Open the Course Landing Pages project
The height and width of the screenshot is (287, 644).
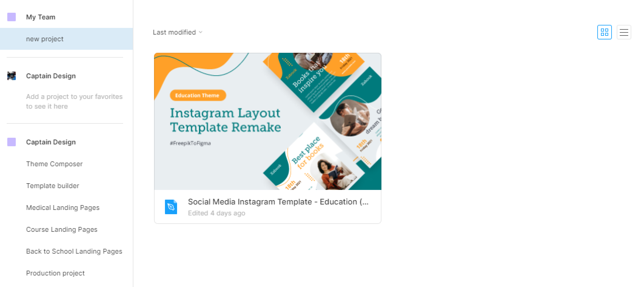62,229
